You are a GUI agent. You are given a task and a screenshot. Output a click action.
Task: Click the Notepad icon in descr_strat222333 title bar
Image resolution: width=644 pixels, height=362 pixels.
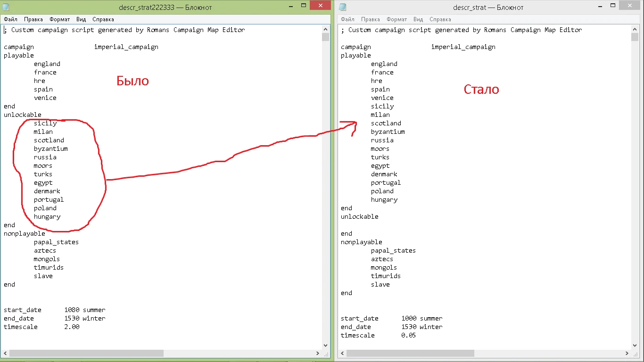[x=7, y=7]
